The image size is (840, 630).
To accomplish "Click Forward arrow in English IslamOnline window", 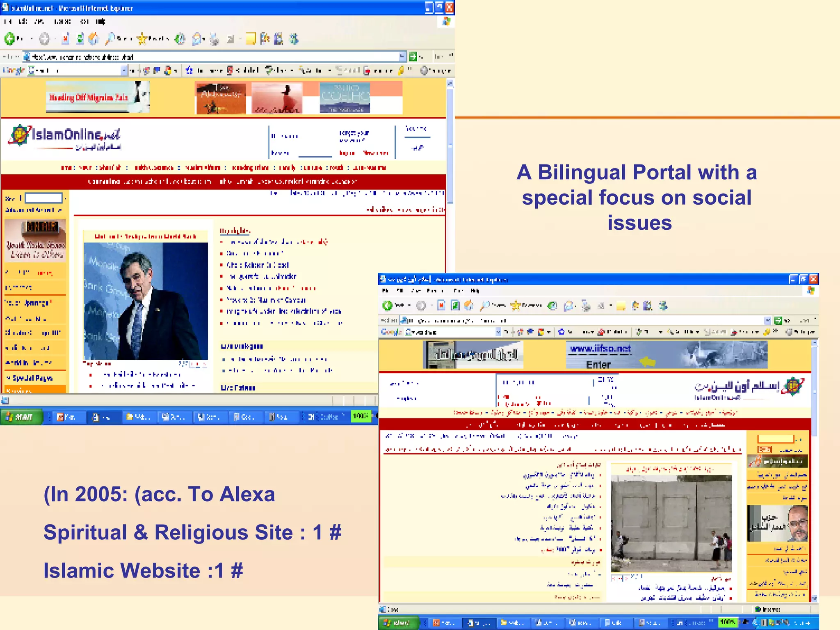I will click(44, 39).
